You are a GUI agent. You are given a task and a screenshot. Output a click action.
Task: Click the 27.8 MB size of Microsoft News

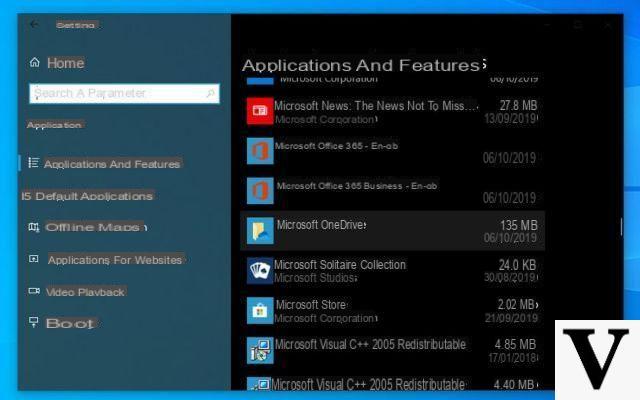point(518,105)
